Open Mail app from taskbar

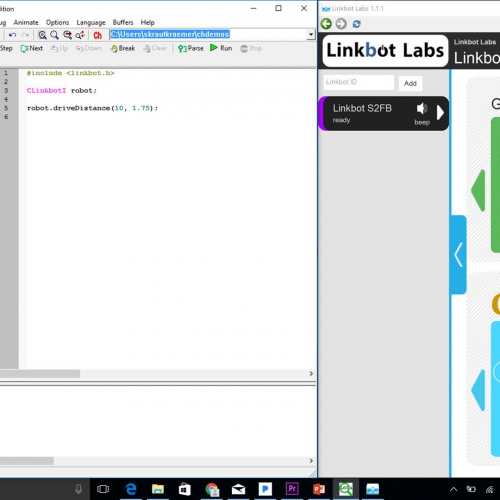coord(238,489)
